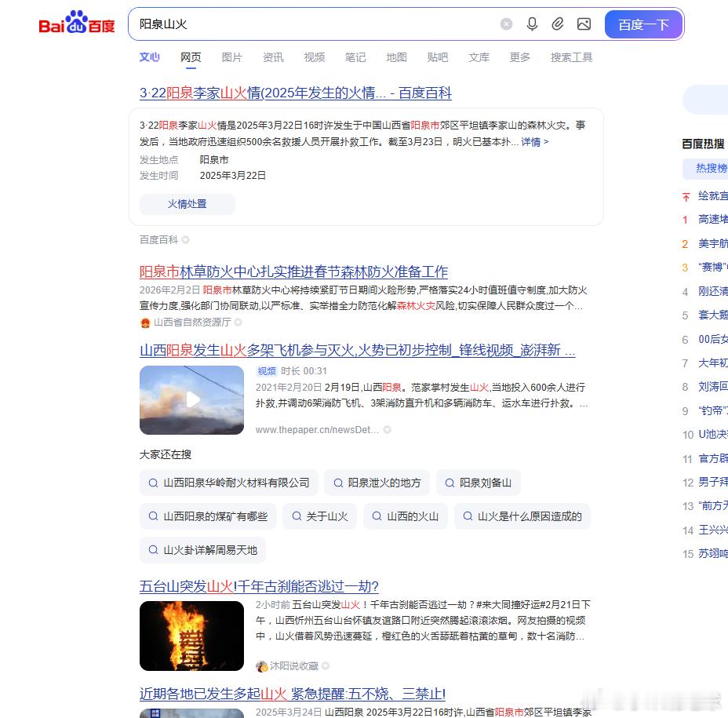Select suggestion 关于山火
This screenshot has height=718, width=728.
[319, 516]
